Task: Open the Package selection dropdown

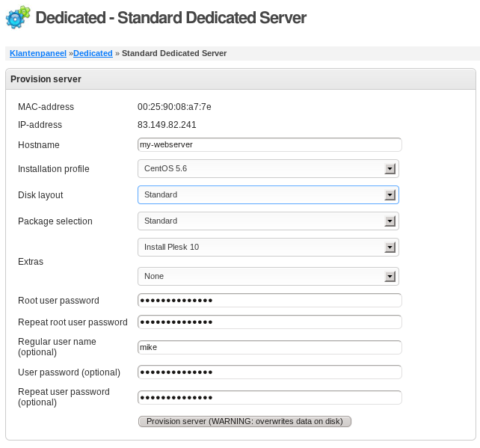Action: [268, 221]
